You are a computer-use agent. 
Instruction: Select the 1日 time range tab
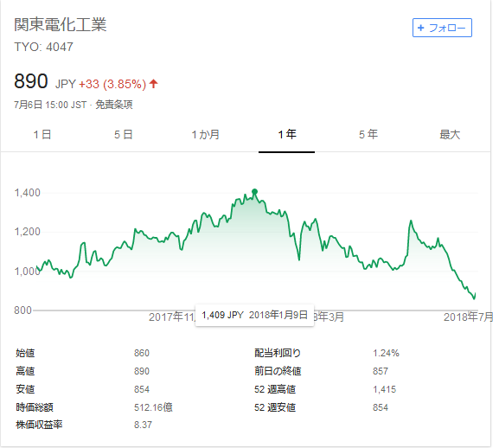click(x=42, y=135)
